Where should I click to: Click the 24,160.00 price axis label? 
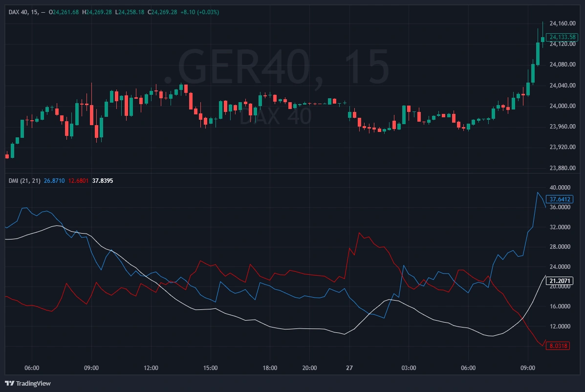562,23
